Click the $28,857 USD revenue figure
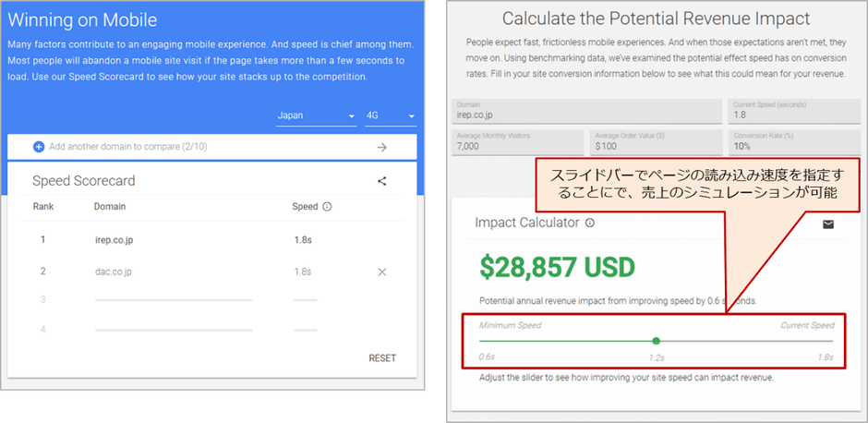Screen dimensions: 868x423 pos(558,268)
